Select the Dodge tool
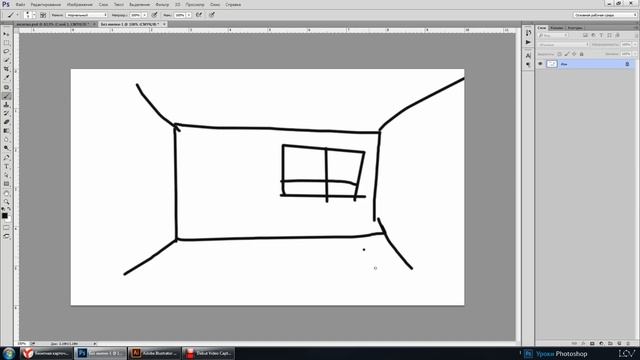 pos(6,148)
